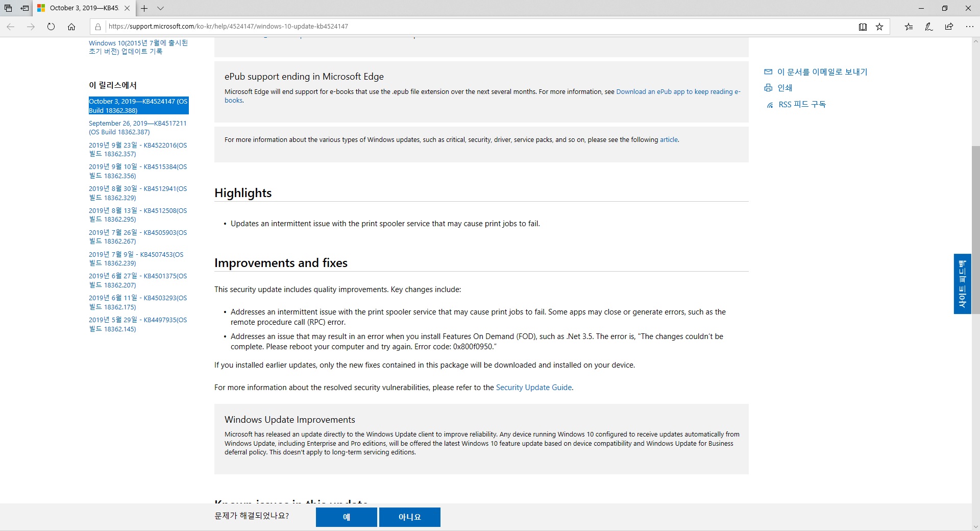Click the Share page icon
Image resolution: width=980 pixels, height=531 pixels.
[x=949, y=27]
